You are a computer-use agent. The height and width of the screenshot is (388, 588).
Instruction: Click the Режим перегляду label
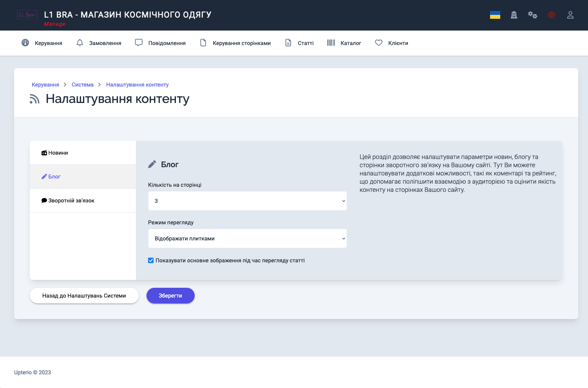pyautogui.click(x=171, y=222)
